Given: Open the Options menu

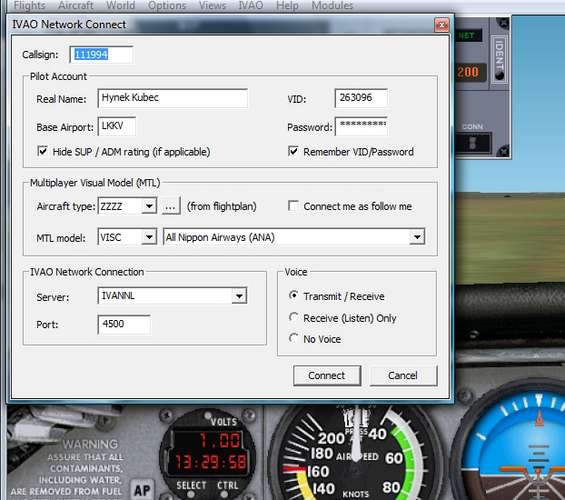Looking at the screenshot, I should pyautogui.click(x=167, y=5).
